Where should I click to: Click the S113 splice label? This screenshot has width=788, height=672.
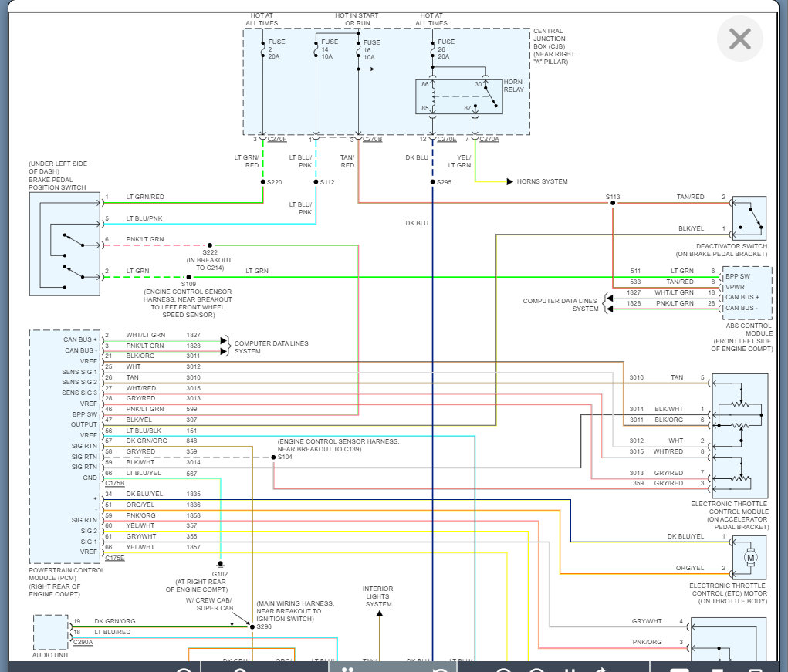point(613,197)
